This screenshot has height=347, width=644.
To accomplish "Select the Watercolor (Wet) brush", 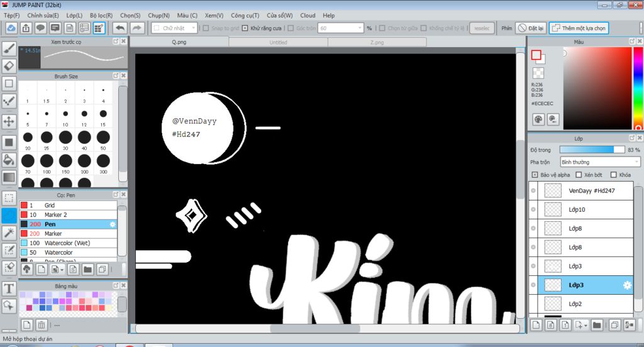I will [68, 243].
